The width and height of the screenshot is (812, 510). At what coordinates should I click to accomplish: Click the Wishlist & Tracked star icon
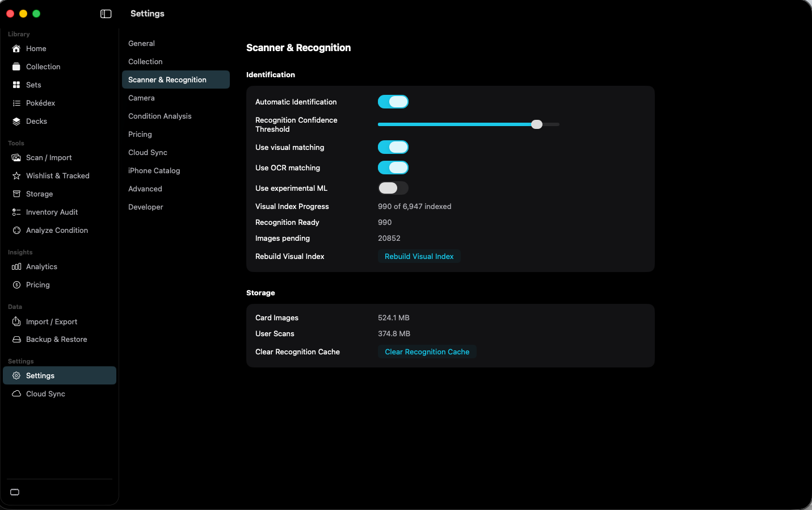point(16,175)
